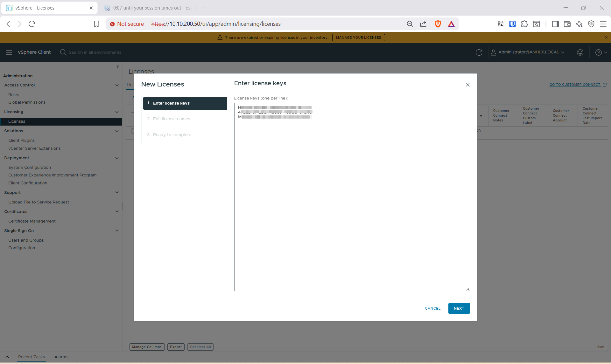
Task: Open the help question mark menu
Action: (x=601, y=52)
